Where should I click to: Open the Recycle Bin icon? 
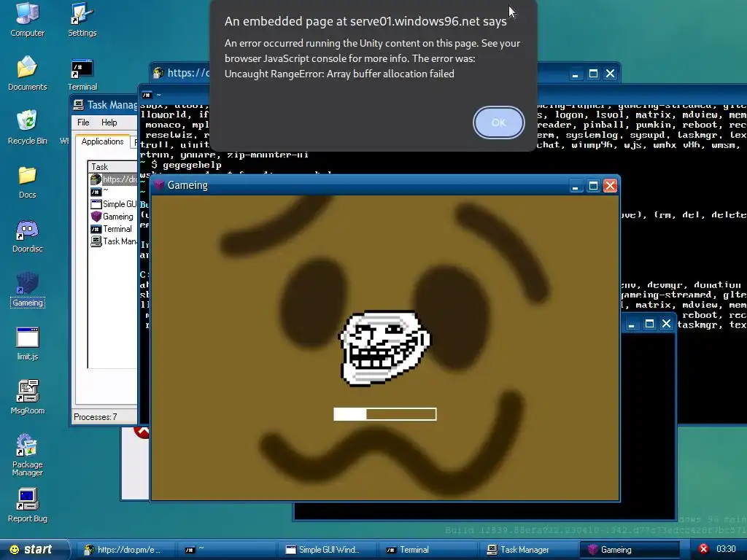point(27,127)
